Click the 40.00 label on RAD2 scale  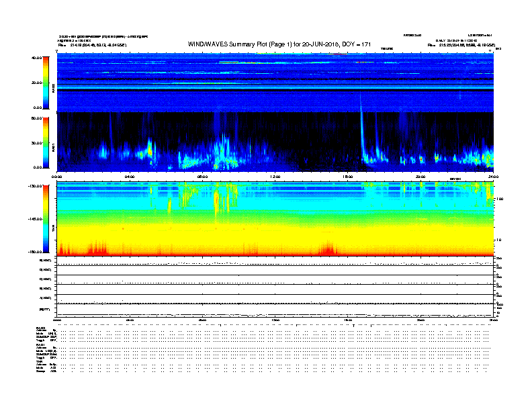[x=37, y=58]
